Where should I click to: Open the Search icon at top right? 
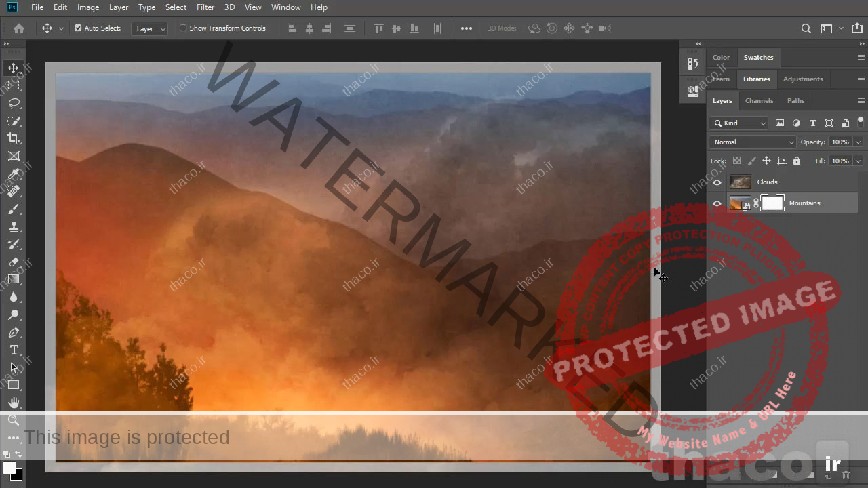[806, 28]
